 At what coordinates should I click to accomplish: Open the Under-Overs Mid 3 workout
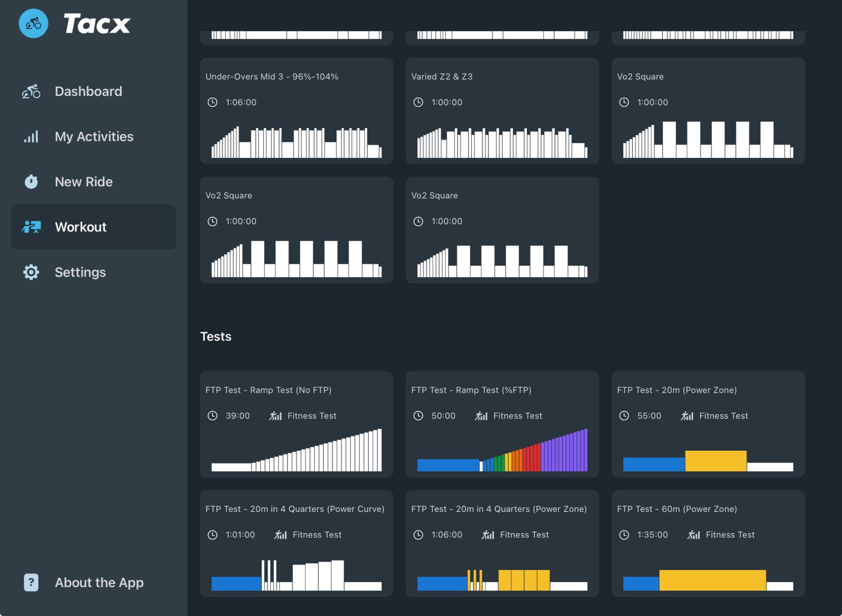[296, 110]
